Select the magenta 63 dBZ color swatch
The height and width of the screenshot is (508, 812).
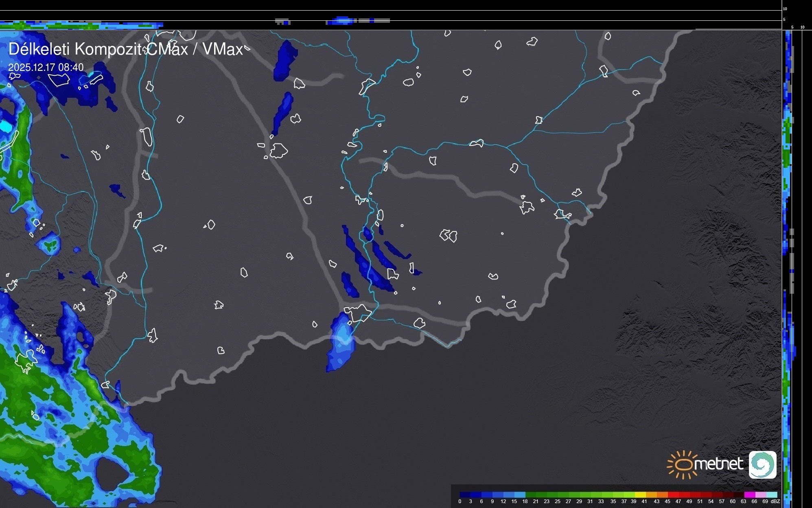[x=750, y=495]
